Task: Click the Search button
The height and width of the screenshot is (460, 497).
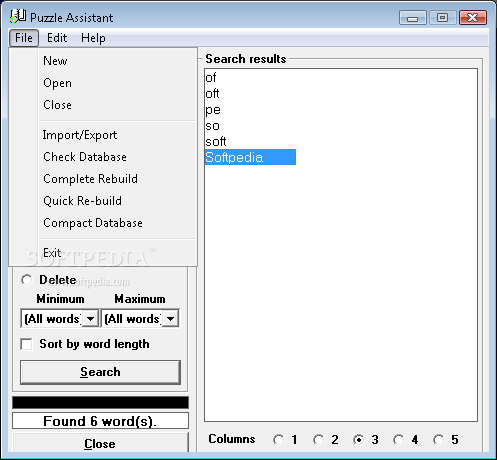Action: tap(100, 372)
